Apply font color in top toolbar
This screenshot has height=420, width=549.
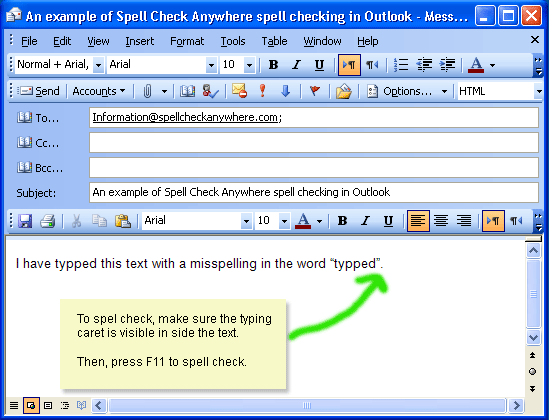tap(476, 65)
